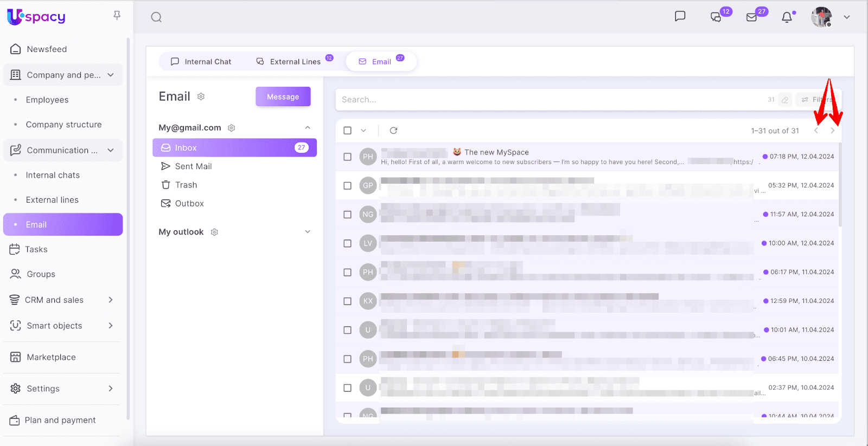The width and height of the screenshot is (868, 446).
Task: Open My@gmail.com account settings gear
Action: (x=232, y=128)
